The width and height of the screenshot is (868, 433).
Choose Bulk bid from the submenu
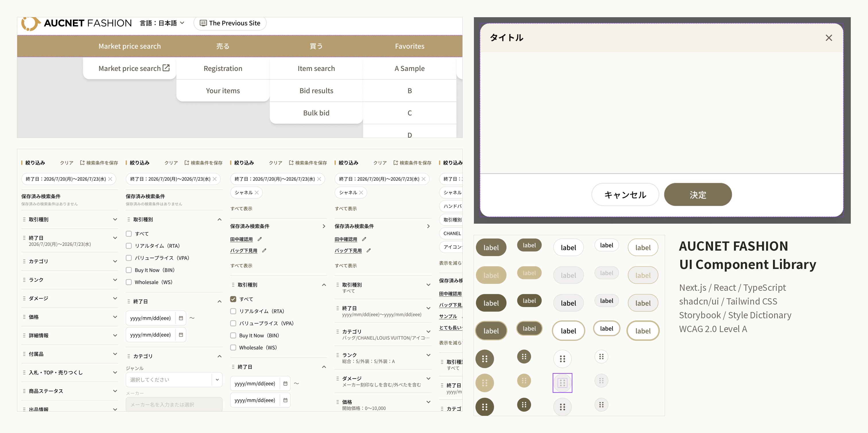(316, 113)
